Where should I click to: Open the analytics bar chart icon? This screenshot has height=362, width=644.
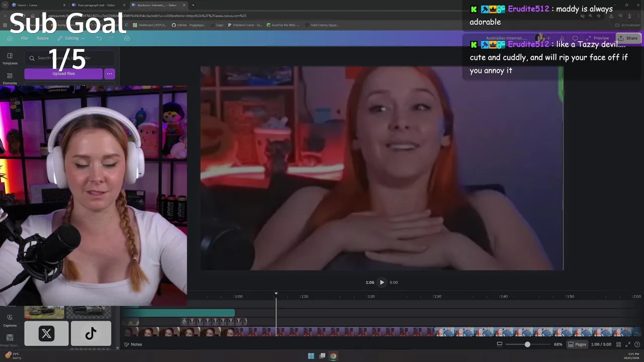[561, 38]
